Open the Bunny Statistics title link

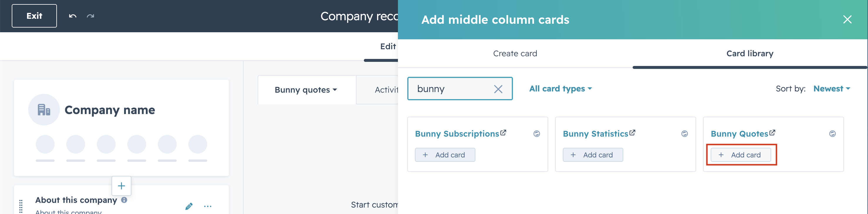click(x=595, y=134)
